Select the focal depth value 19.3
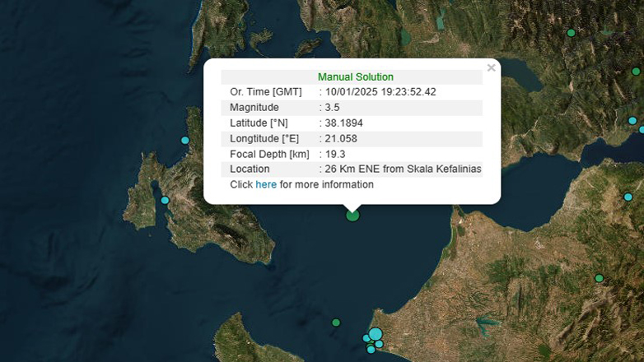 (x=335, y=155)
